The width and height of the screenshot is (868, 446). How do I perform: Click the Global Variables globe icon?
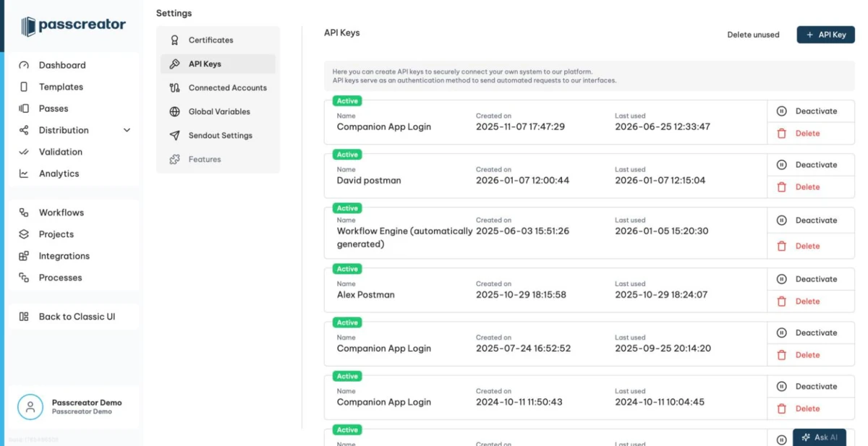pyautogui.click(x=174, y=111)
